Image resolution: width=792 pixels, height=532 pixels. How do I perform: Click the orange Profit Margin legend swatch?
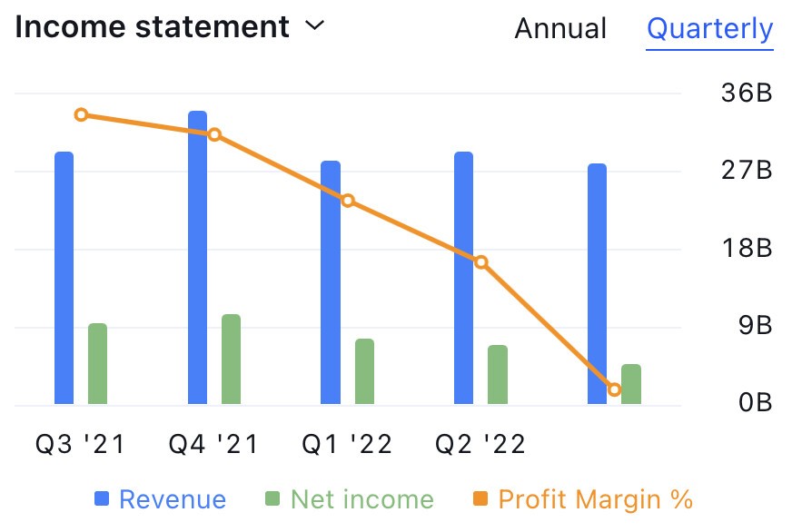tap(480, 498)
